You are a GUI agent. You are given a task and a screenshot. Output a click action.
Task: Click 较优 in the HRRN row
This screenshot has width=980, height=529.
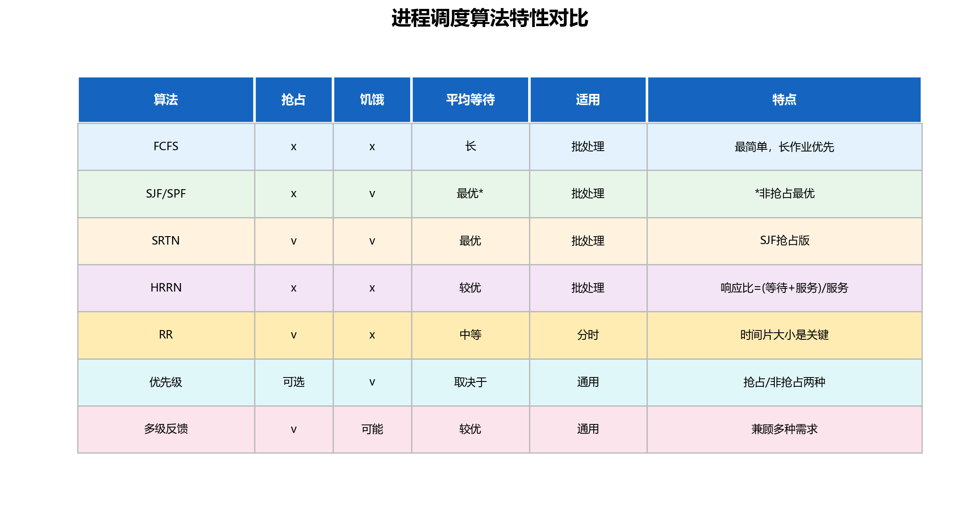470,288
